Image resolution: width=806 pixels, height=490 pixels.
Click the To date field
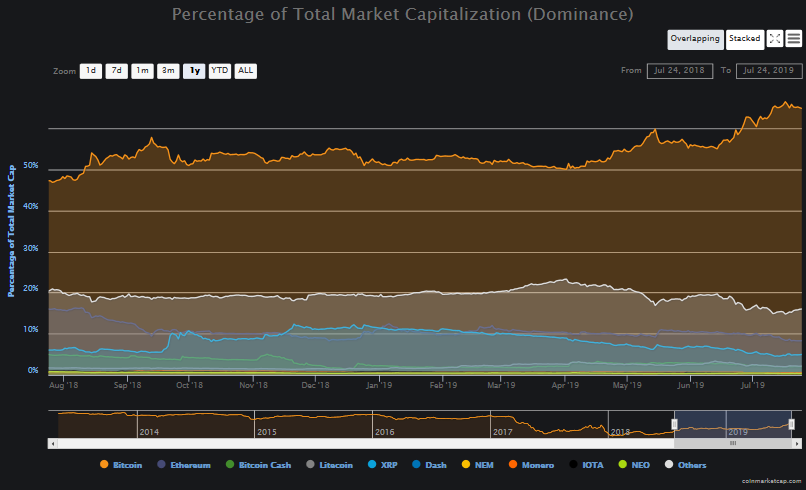pyautogui.click(x=769, y=70)
